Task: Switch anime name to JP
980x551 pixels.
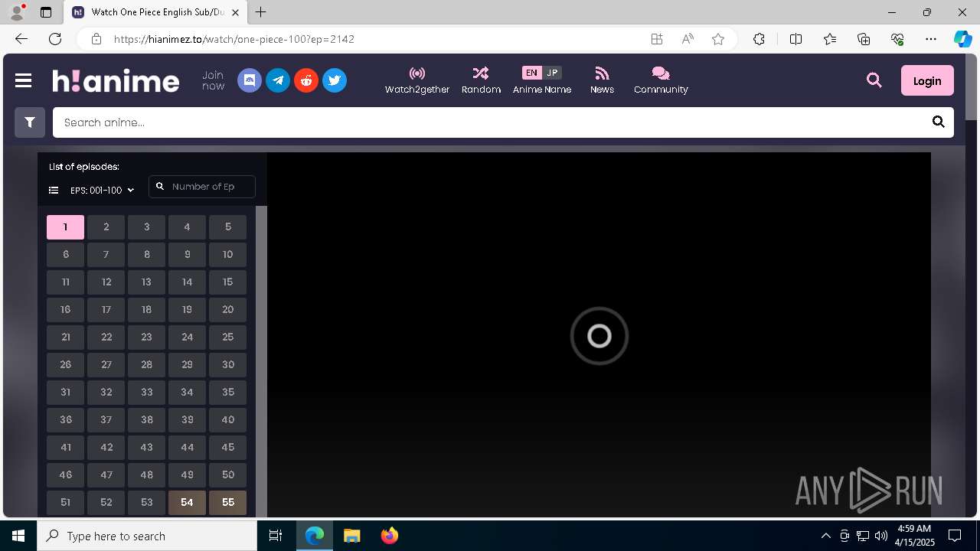Action: (552, 73)
